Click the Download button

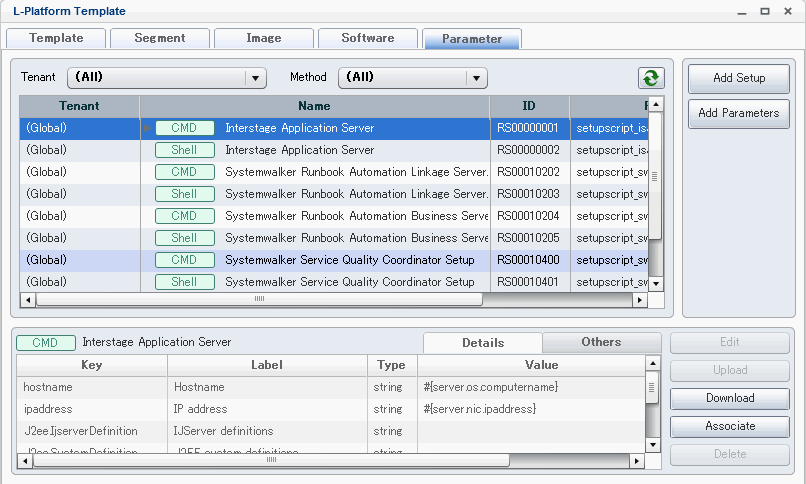[x=730, y=398]
